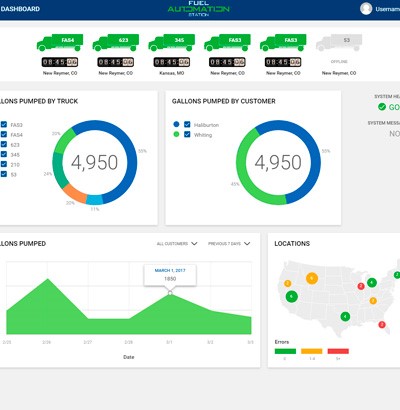Click the Username label in the header
This screenshot has height=410, width=400.
pyautogui.click(x=388, y=9)
